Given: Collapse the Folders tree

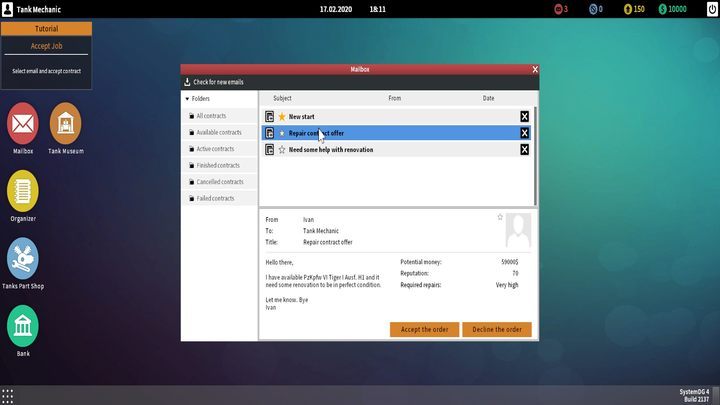Looking at the screenshot, I should click(x=187, y=99).
